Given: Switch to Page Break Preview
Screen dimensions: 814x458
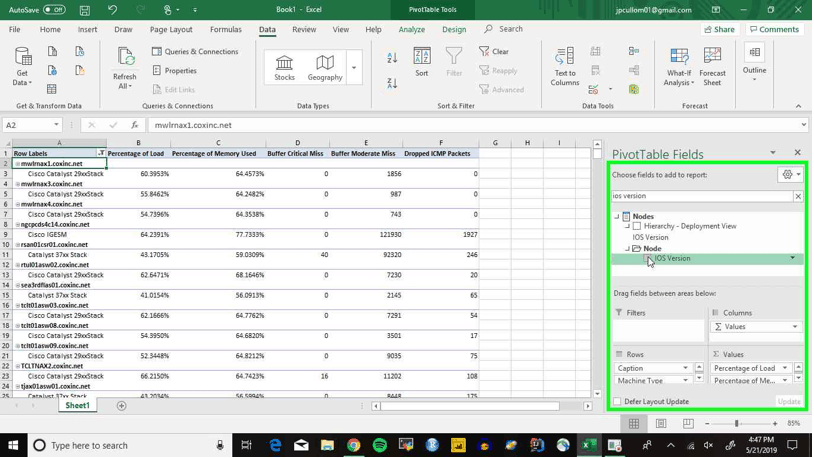Looking at the screenshot, I should coord(688,424).
